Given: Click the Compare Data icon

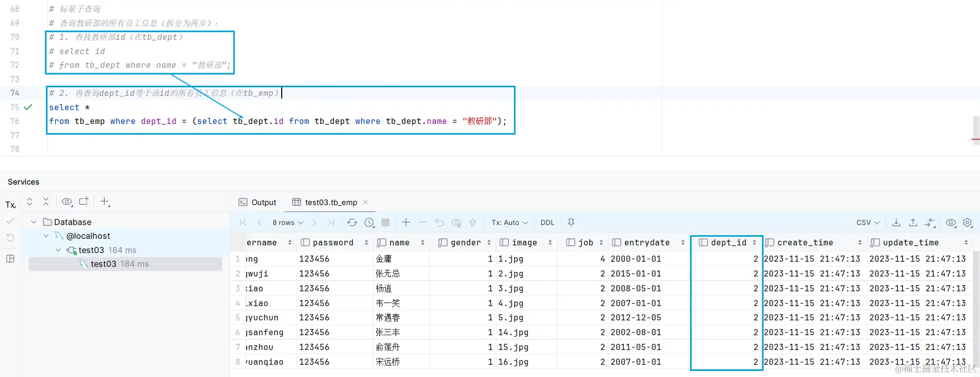Looking at the screenshot, I should coord(930,222).
